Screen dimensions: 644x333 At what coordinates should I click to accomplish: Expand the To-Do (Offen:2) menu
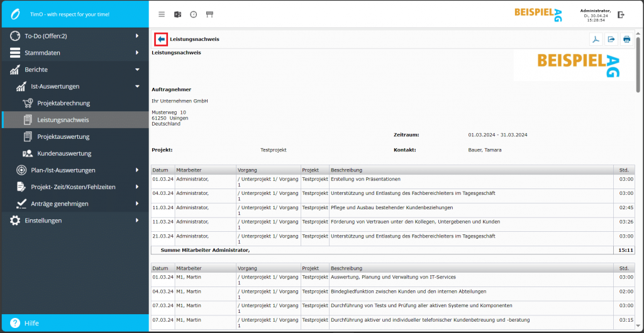pyautogui.click(x=74, y=36)
